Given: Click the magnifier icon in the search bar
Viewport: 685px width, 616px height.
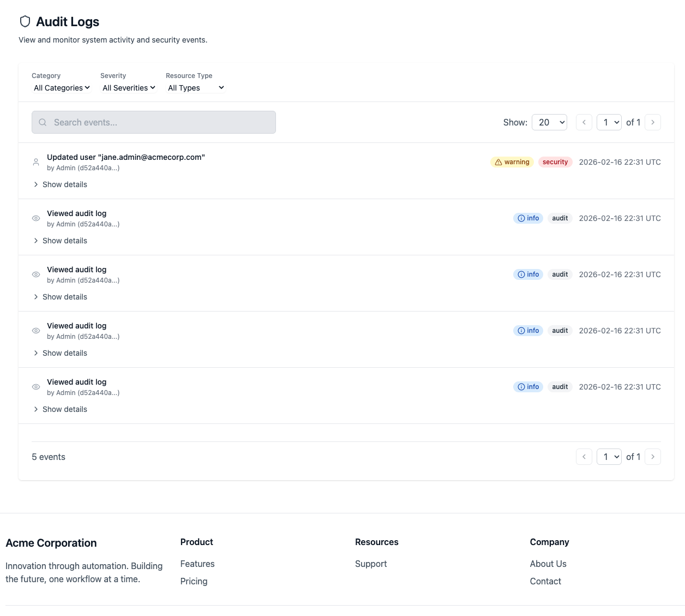Looking at the screenshot, I should point(43,122).
